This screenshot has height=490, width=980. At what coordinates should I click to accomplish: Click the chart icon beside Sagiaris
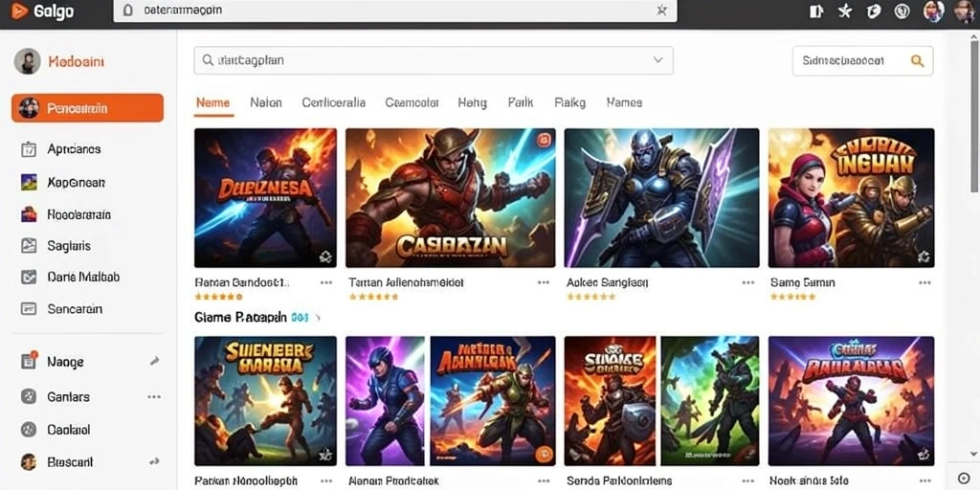(29, 246)
